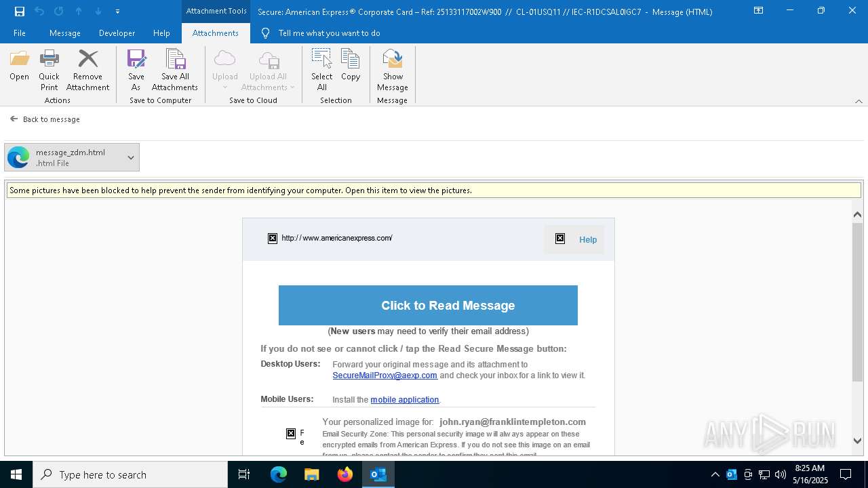Click the Previous Item up arrow

79,11
